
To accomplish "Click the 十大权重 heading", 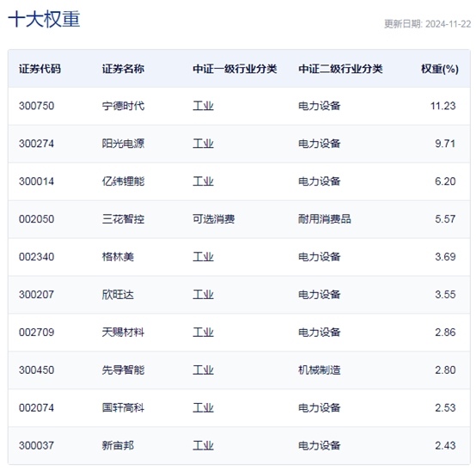I will point(44,20).
